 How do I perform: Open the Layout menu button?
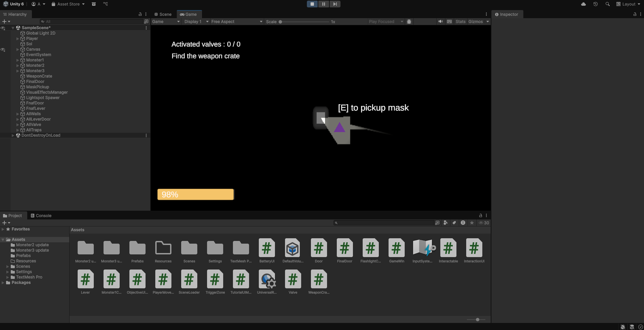628,4
